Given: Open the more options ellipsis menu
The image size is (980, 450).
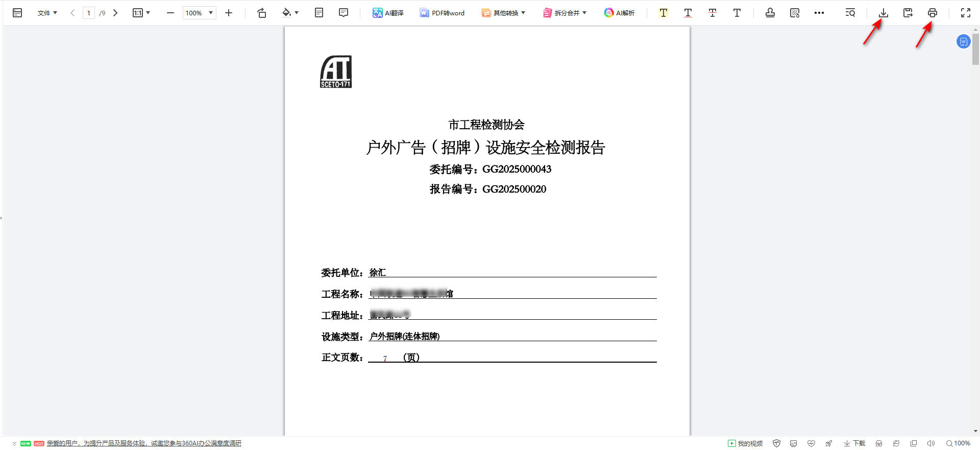Looking at the screenshot, I should click(x=819, y=13).
